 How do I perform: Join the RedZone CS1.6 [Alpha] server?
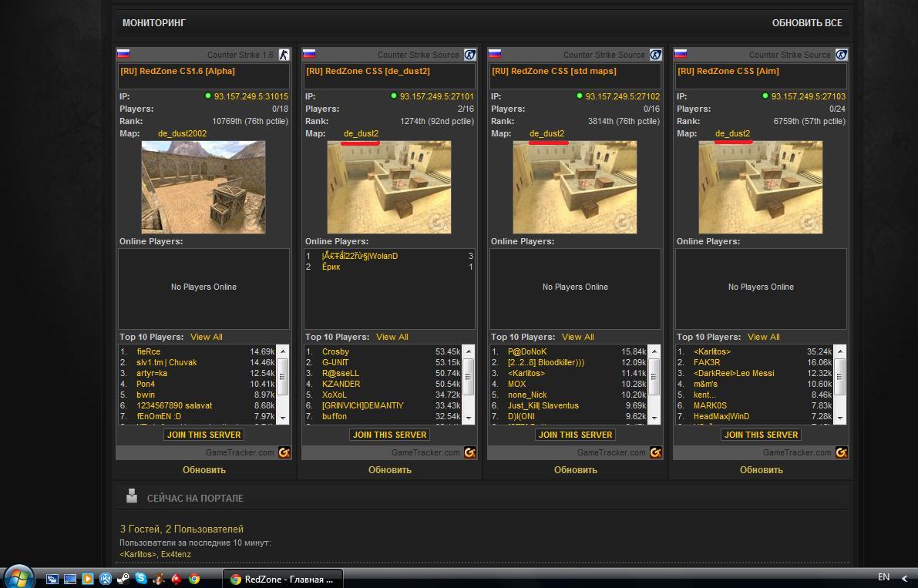click(203, 435)
